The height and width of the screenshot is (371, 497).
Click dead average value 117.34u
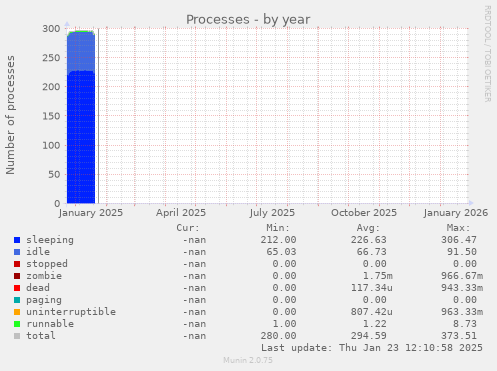[372, 288]
